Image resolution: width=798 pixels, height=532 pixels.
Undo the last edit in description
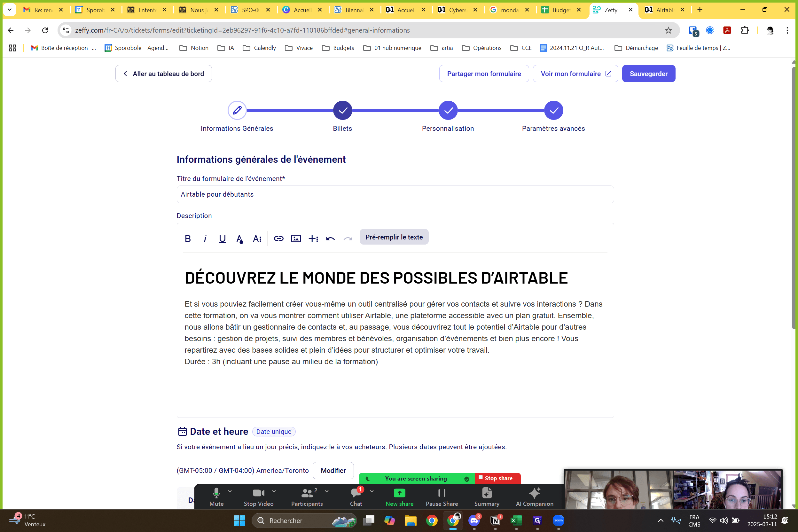(x=331, y=239)
